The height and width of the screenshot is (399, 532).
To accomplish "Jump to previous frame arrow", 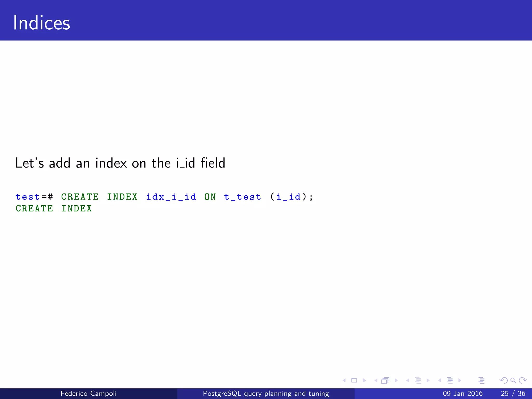I will click(x=376, y=381).
